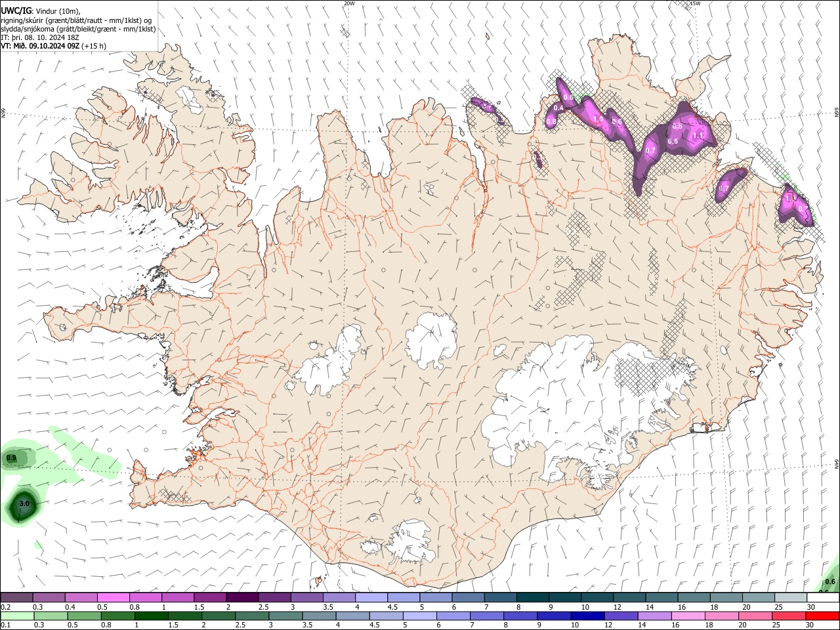The width and height of the screenshot is (840, 630).
Task: Select the snow scale swatch between 0.5 and 0.8
Action: [x=113, y=597]
